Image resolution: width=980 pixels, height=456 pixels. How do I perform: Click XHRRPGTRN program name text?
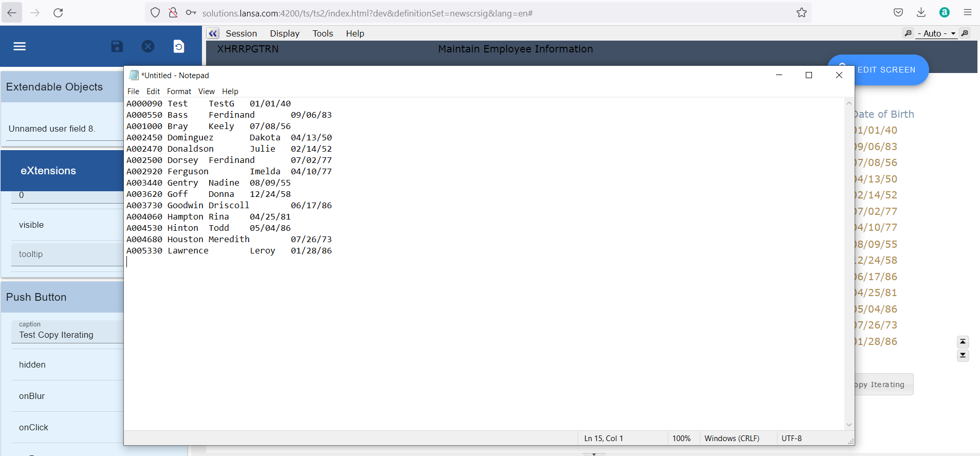248,49
